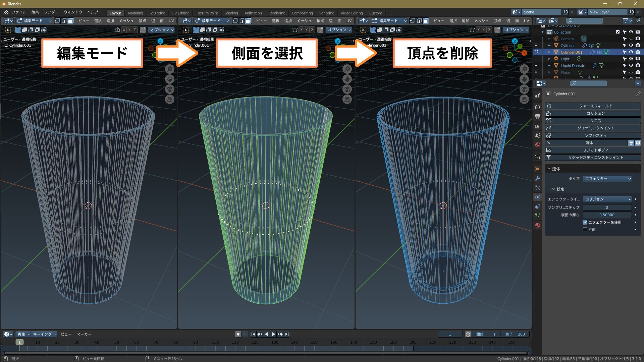
Task: Switch to the Sculpting workspace tab
Action: (157, 13)
